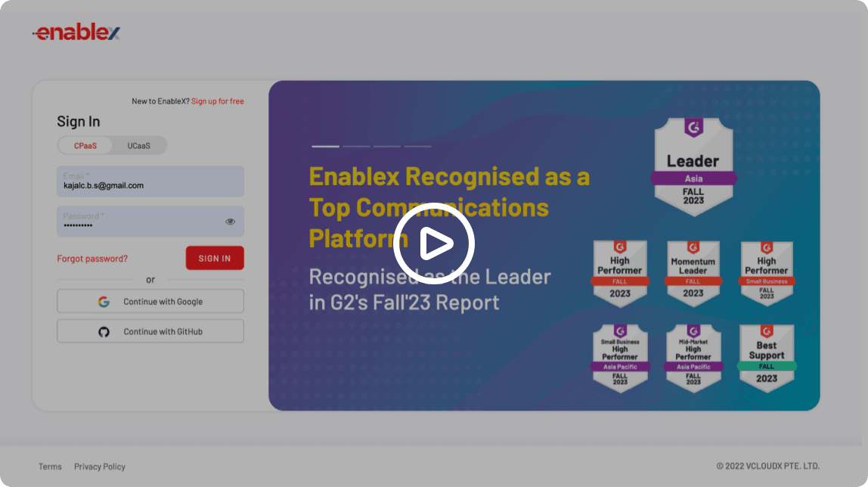Click High Performer Small Business badge
This screenshot has width=868, height=487.
767,274
